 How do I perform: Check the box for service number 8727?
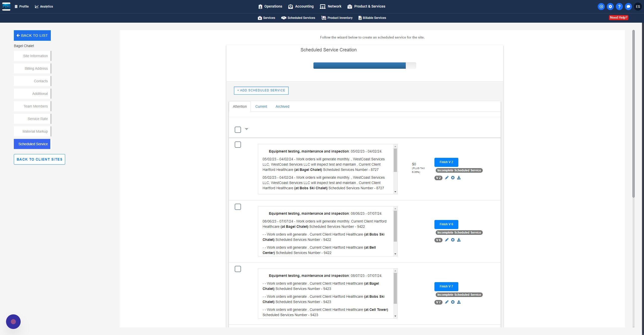[x=238, y=145]
